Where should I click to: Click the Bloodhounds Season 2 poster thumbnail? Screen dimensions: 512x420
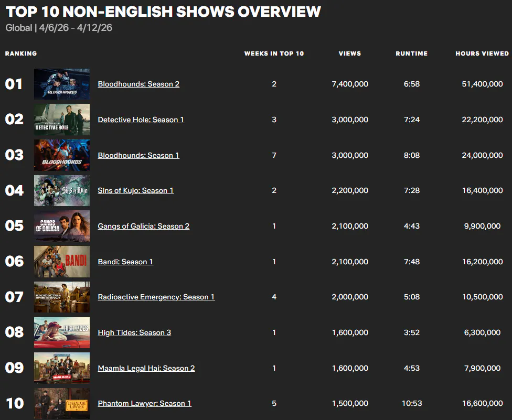point(62,84)
